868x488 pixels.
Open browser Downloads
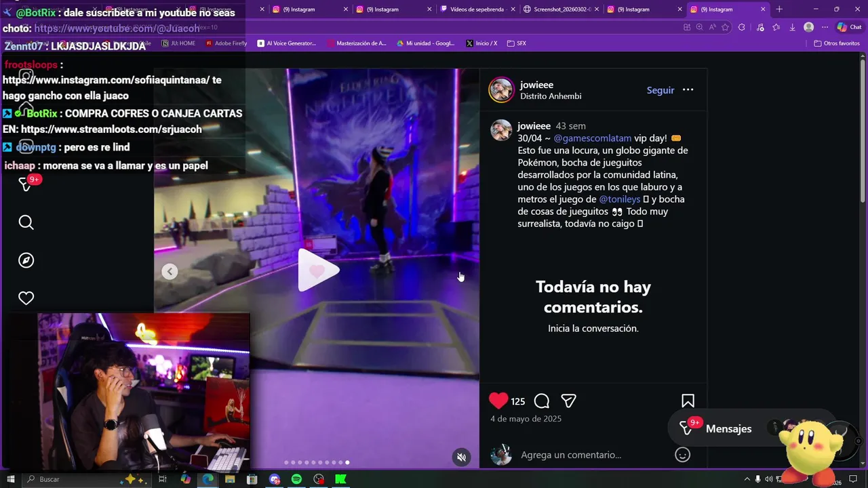point(792,27)
